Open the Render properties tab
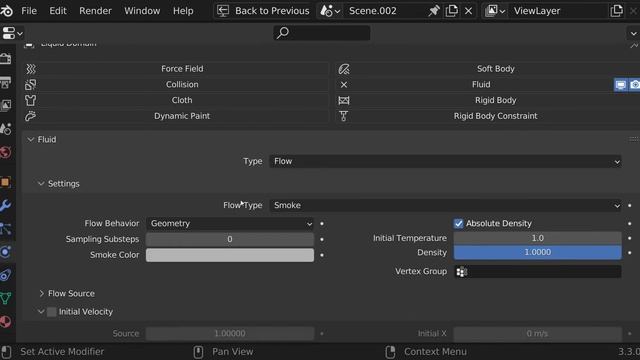The height and width of the screenshot is (360, 640). pos(6,59)
